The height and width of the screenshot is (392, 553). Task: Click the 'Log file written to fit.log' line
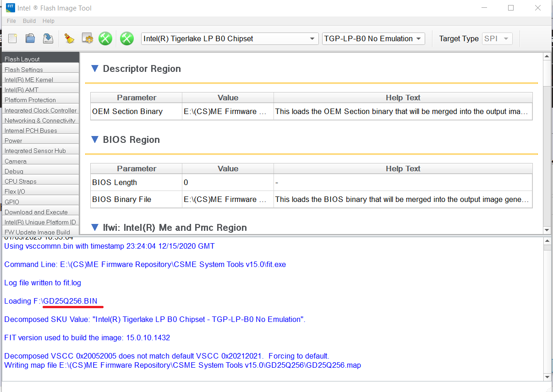(43, 283)
